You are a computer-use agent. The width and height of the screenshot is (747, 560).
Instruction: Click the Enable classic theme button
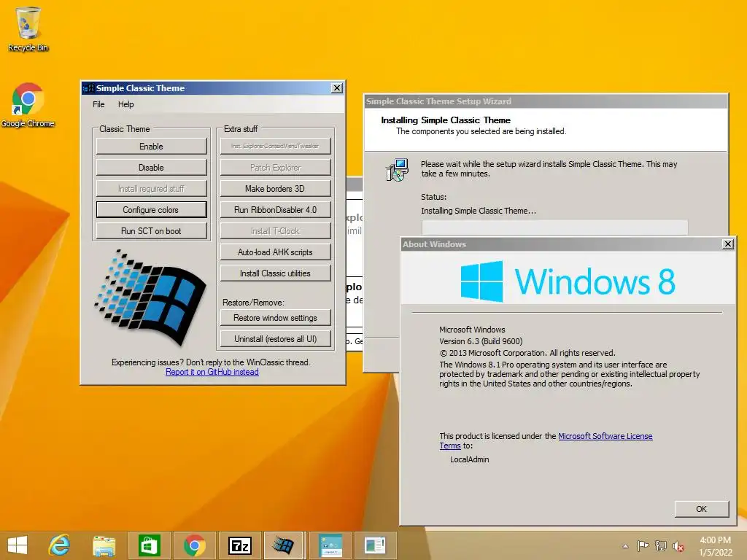tap(152, 146)
